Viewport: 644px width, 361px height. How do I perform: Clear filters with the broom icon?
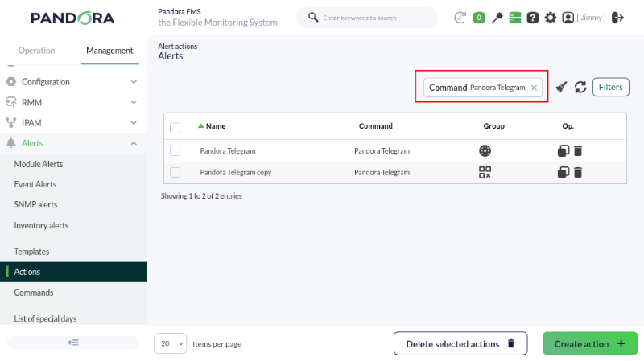pos(561,87)
